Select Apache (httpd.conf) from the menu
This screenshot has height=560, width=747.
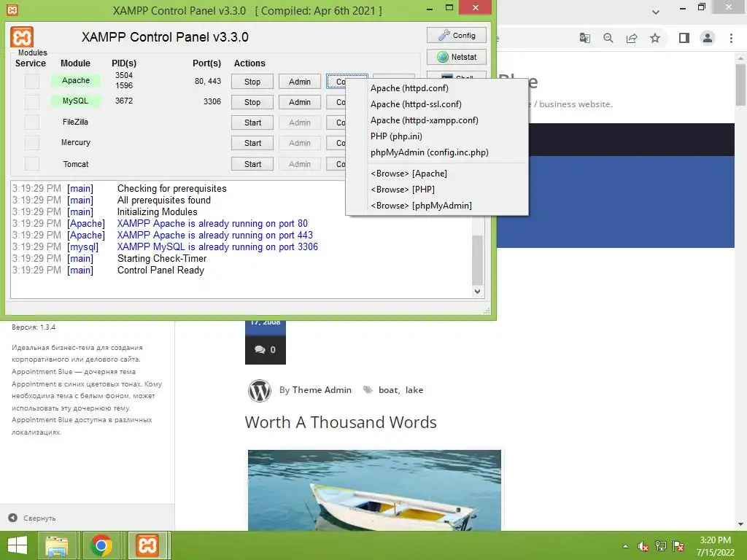[437, 88]
